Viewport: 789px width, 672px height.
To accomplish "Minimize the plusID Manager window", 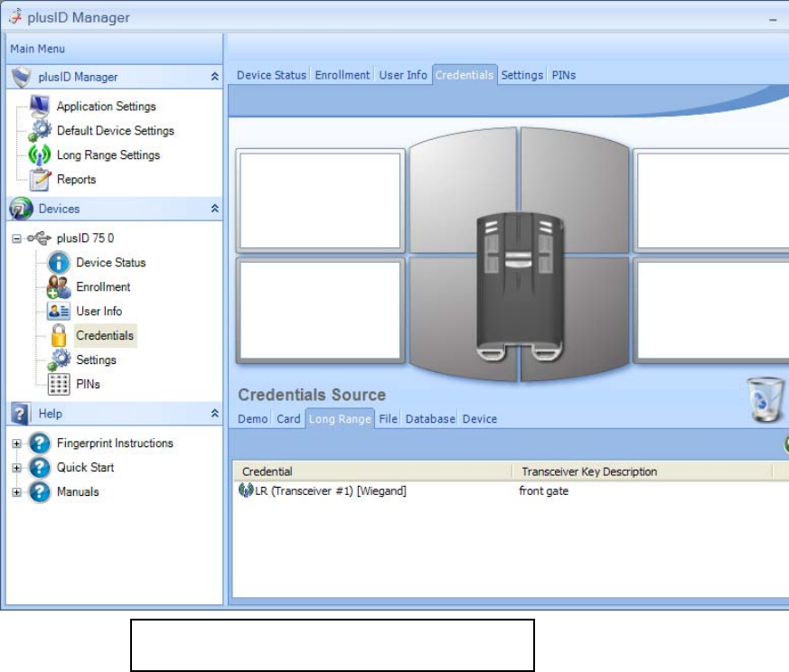I will (773, 19).
